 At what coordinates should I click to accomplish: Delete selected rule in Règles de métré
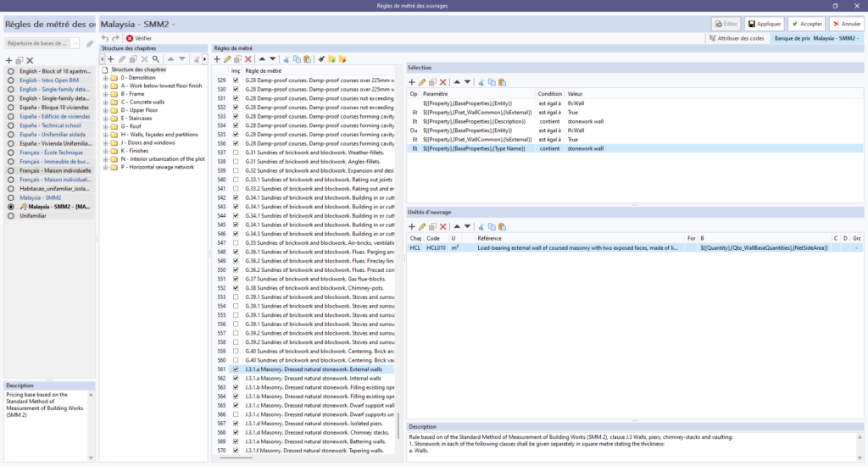coord(248,59)
